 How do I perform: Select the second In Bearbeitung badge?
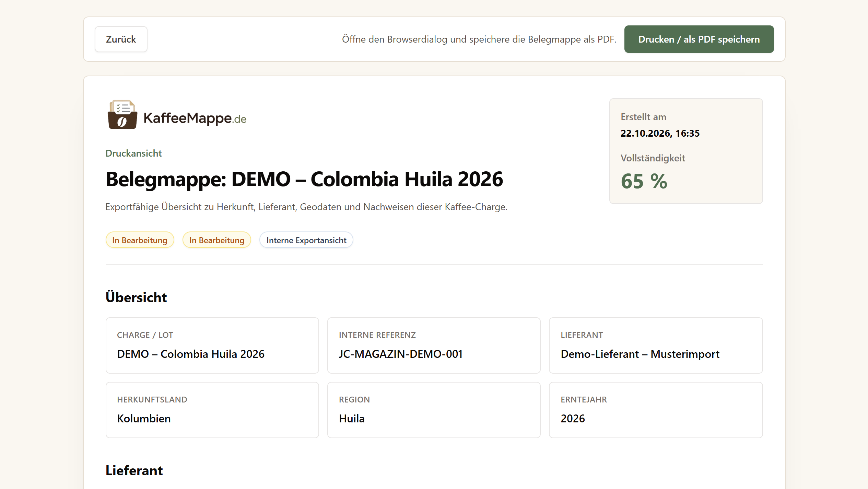pyautogui.click(x=217, y=240)
